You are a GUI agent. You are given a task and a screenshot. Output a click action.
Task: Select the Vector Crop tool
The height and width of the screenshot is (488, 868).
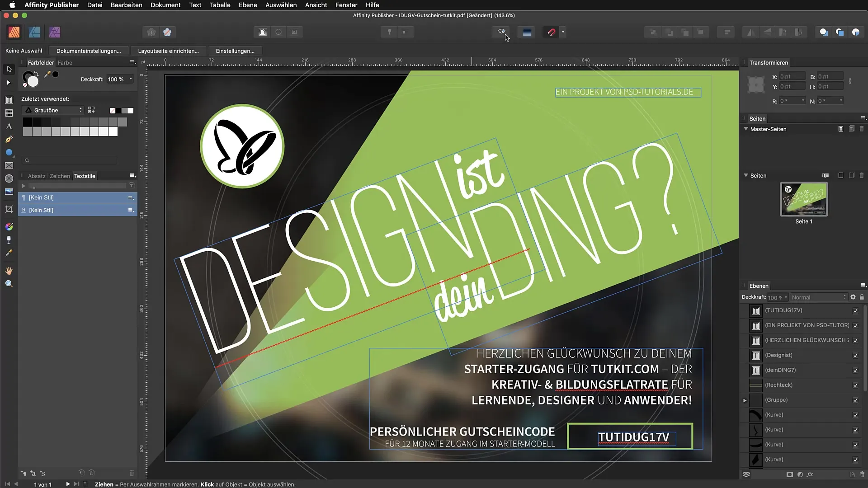9,209
